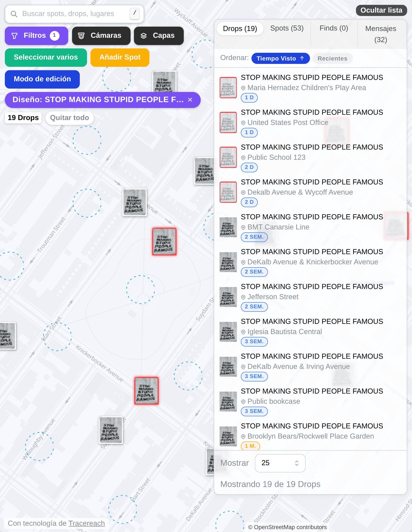This screenshot has width=412, height=532.
Task: Switch to the Spots (53) tab
Action: (x=287, y=28)
